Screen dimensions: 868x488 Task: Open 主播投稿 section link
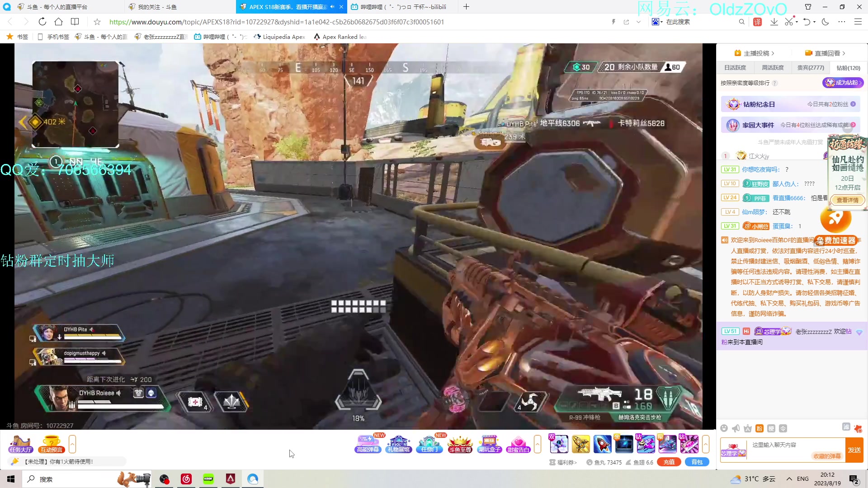755,53
